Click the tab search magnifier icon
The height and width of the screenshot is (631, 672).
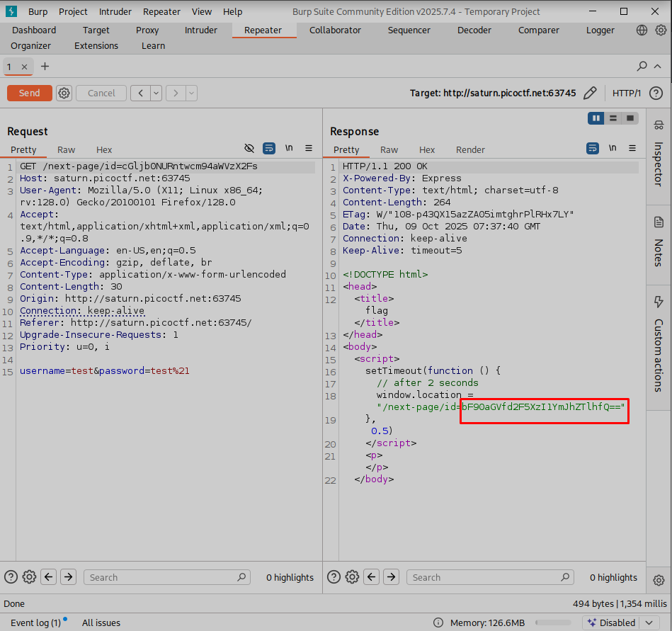642,67
